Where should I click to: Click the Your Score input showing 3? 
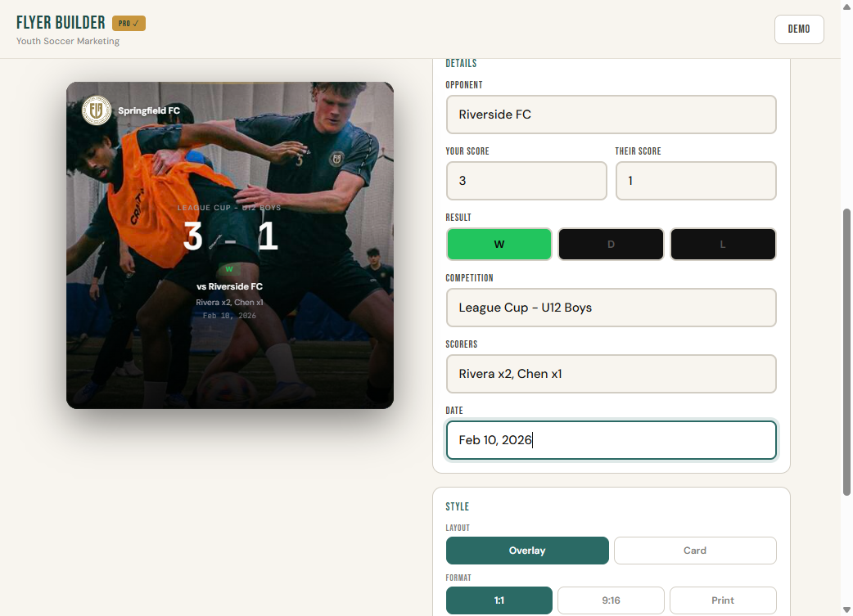[526, 180]
